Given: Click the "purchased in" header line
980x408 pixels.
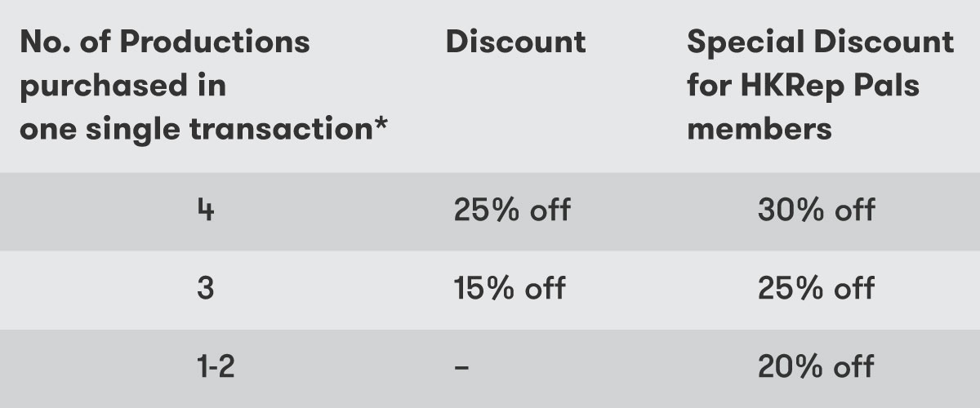Looking at the screenshot, I should [122, 86].
